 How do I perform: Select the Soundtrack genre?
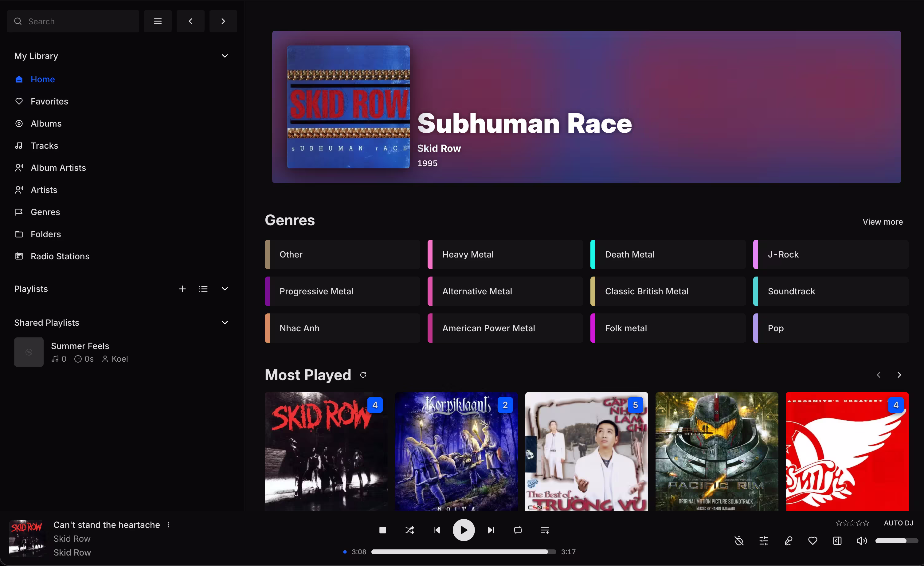[830, 291]
